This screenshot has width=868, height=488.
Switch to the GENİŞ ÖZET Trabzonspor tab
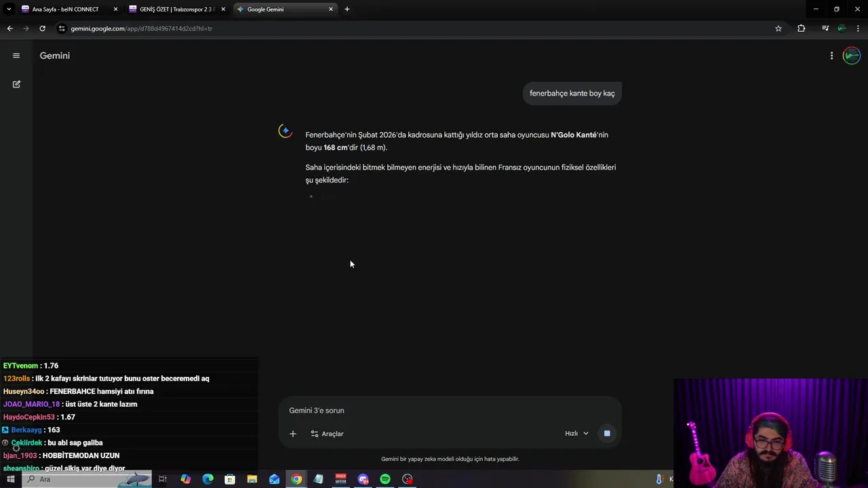[177, 9]
